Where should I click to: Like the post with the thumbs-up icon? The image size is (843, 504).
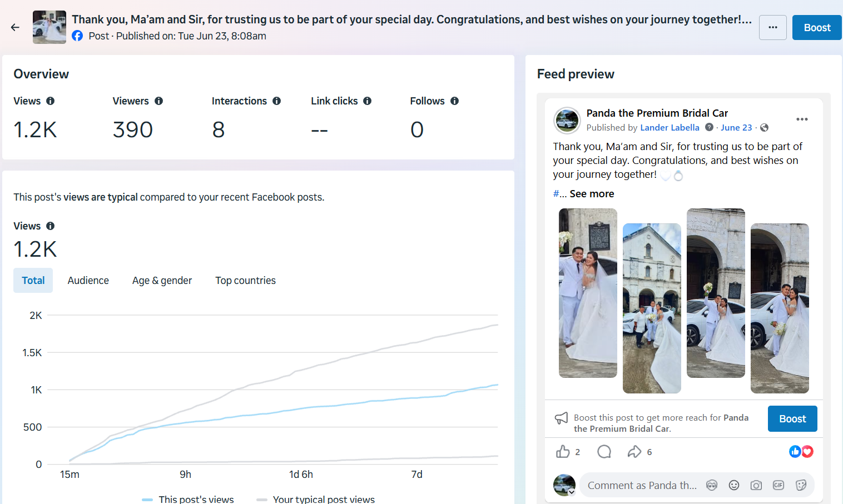pos(563,452)
